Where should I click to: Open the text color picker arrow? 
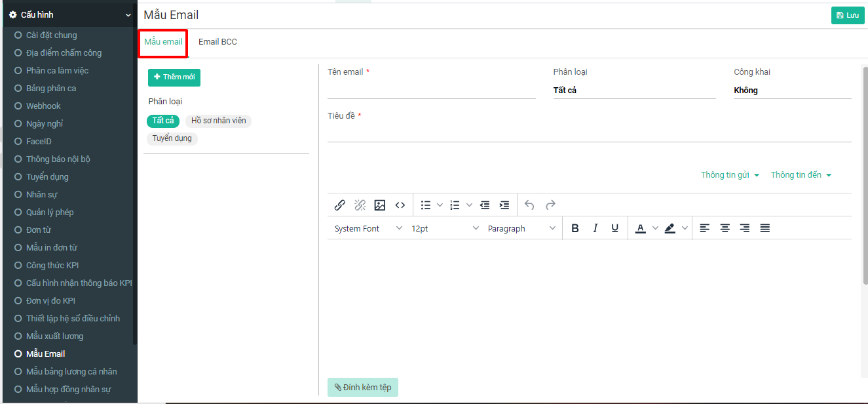[x=655, y=228]
